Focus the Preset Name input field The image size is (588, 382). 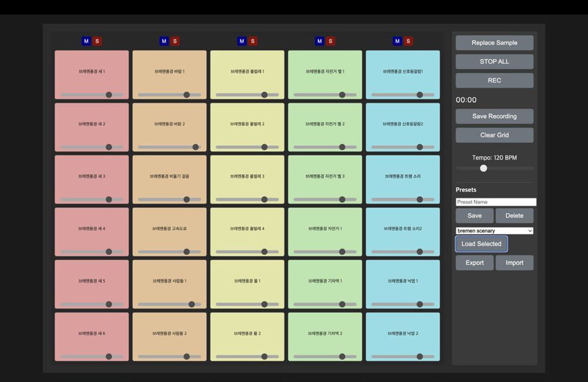click(x=496, y=202)
